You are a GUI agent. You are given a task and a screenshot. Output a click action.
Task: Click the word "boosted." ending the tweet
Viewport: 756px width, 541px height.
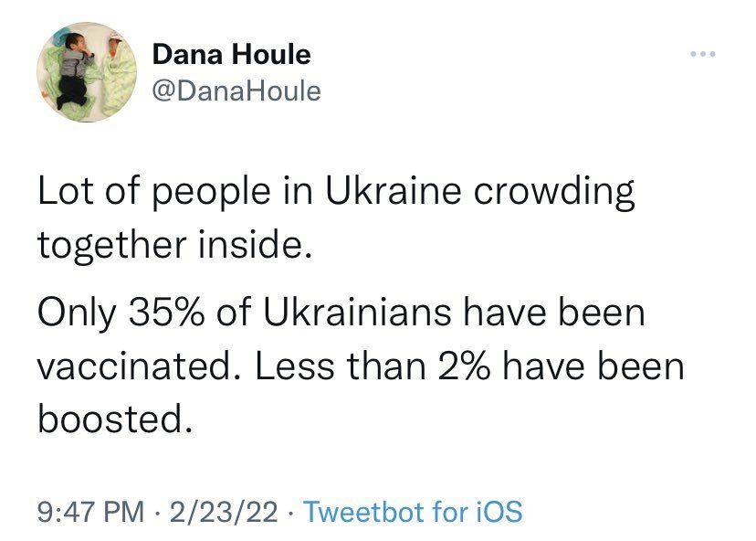coord(116,419)
